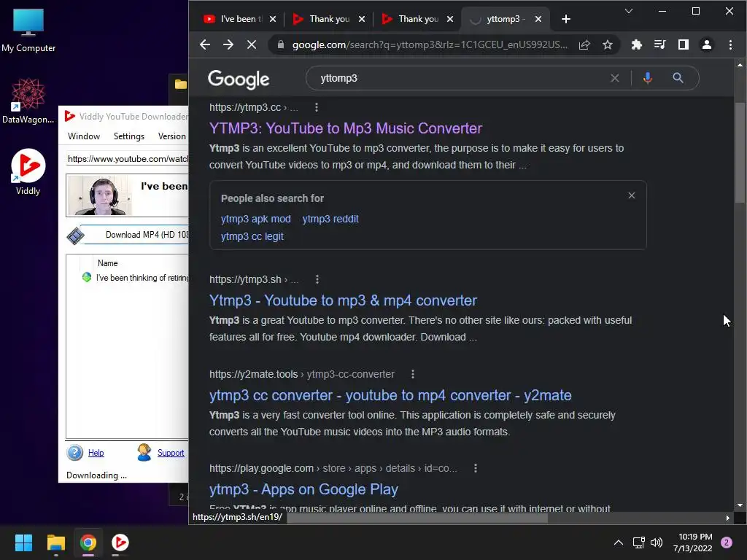Screen dimensions: 747x560
Task: Open volume control in tray
Action: tap(657, 542)
